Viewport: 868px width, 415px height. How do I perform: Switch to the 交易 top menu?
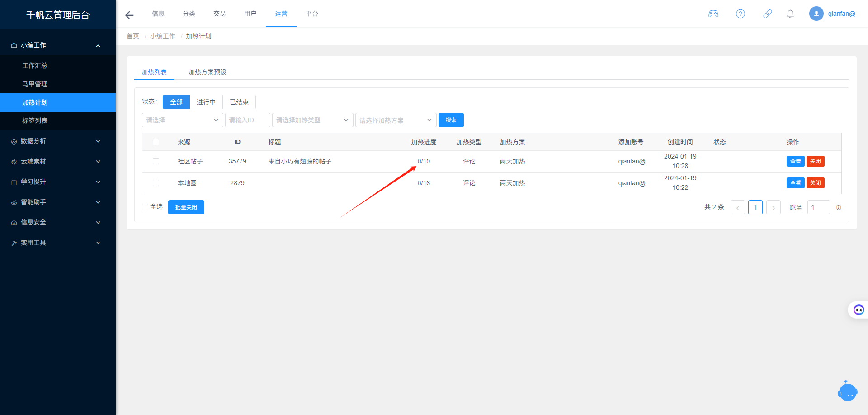(x=220, y=14)
